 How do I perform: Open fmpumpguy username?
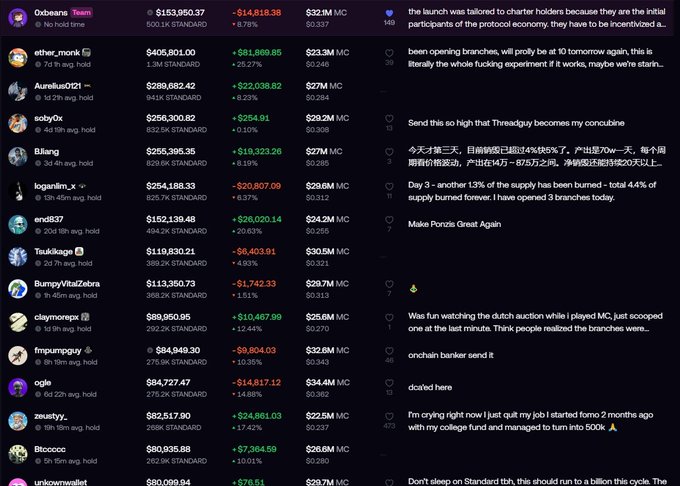click(58, 350)
